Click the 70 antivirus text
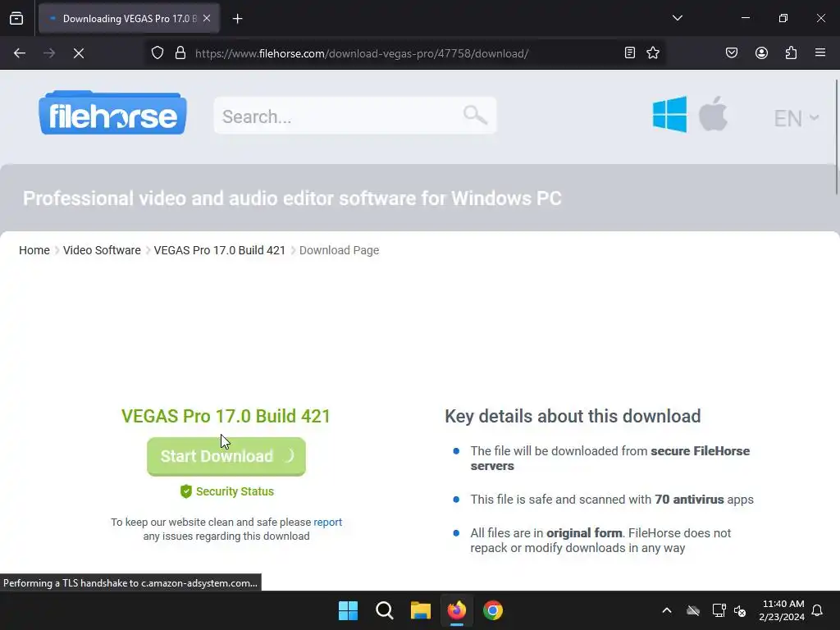This screenshot has height=630, width=840. pyautogui.click(x=689, y=500)
